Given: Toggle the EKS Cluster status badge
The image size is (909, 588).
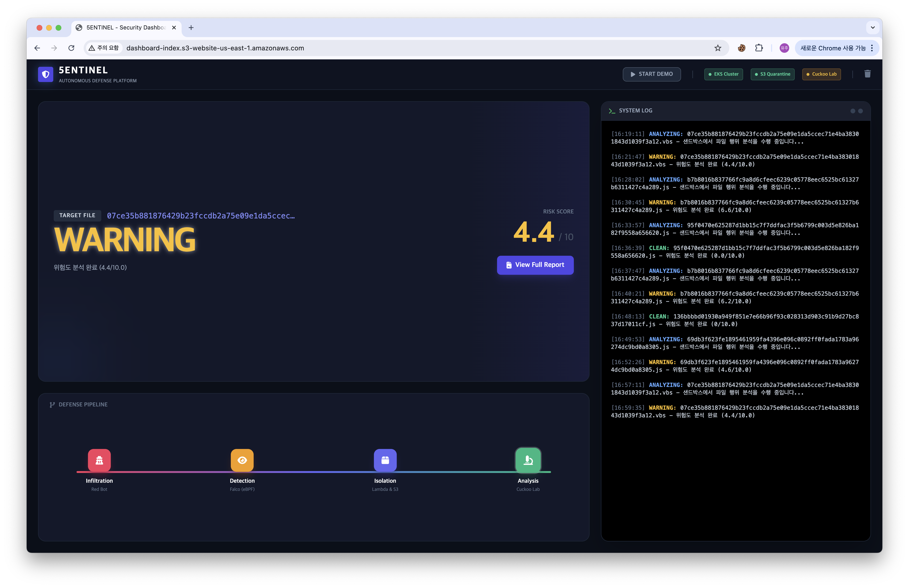Looking at the screenshot, I should (723, 74).
